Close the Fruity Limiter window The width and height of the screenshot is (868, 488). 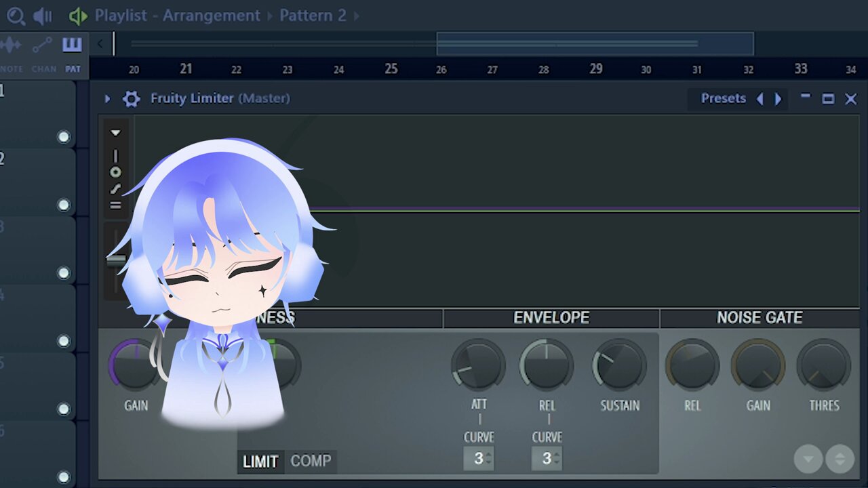pyautogui.click(x=851, y=99)
